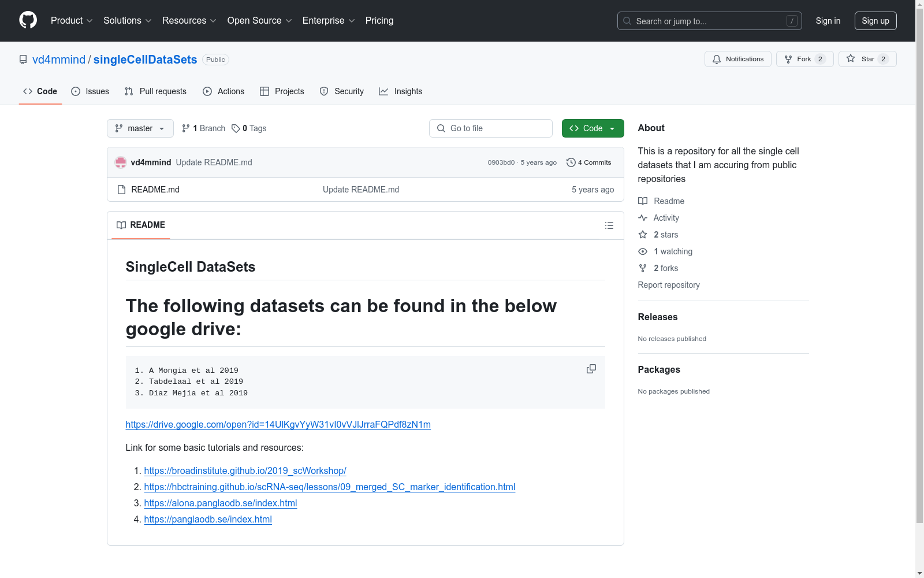Open the vd4mmind owner profile link

59,60
